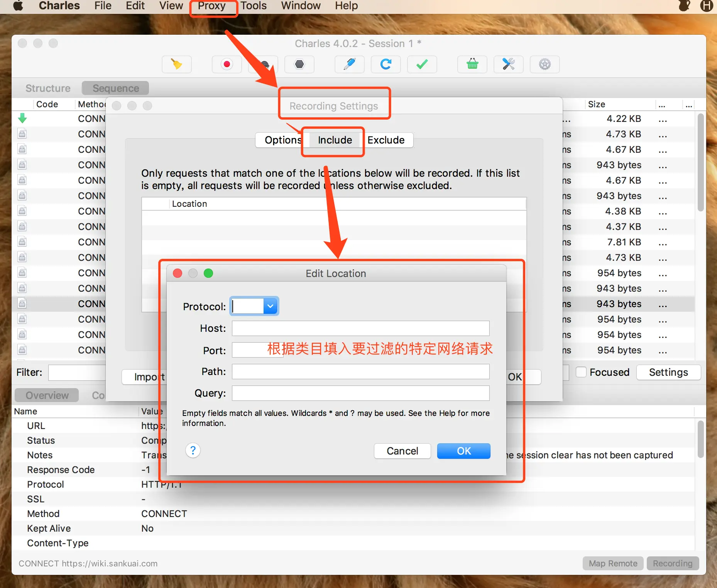The width and height of the screenshot is (717, 588).
Task: Switch to the Overview tab
Action: pos(47,395)
